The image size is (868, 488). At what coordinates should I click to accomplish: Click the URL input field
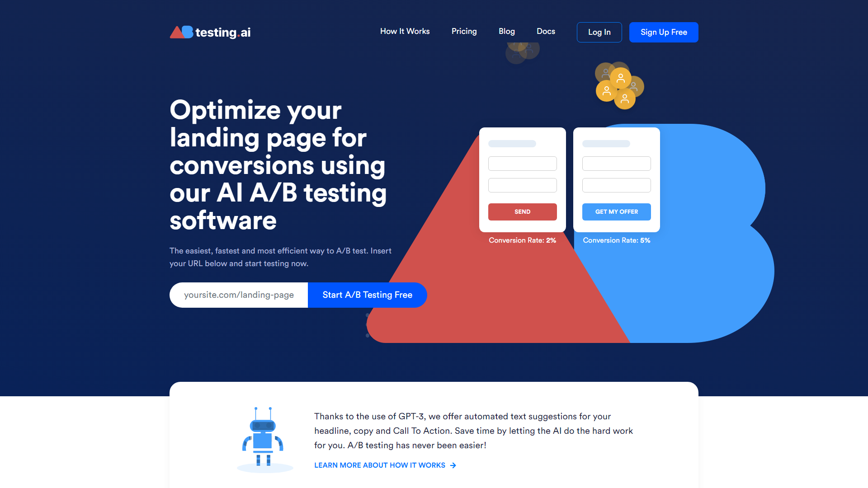click(x=237, y=295)
